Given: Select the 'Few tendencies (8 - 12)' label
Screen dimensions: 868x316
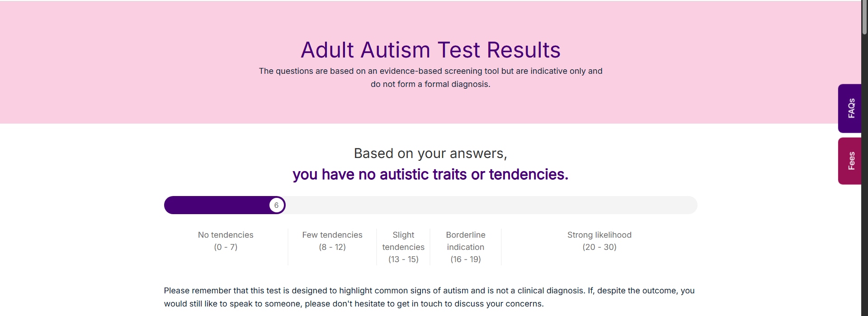Looking at the screenshot, I should click(332, 241).
